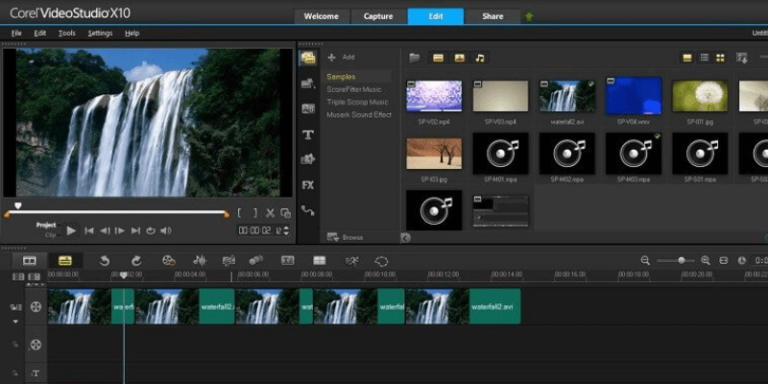Open the Sound Mixer icon

click(200, 261)
